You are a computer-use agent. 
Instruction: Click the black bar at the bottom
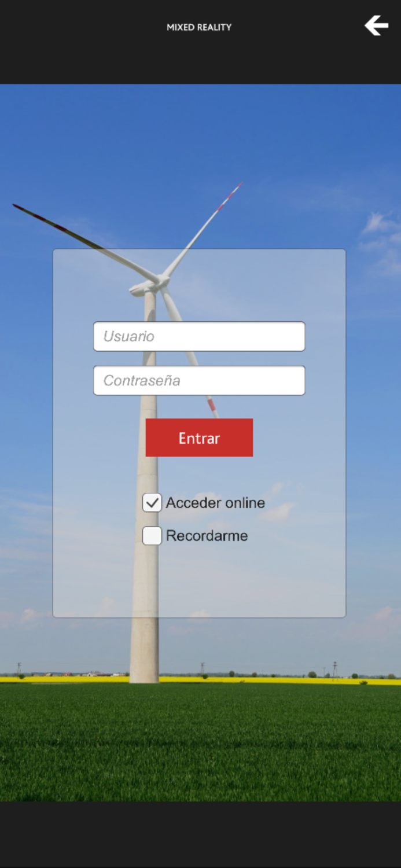[200, 834]
